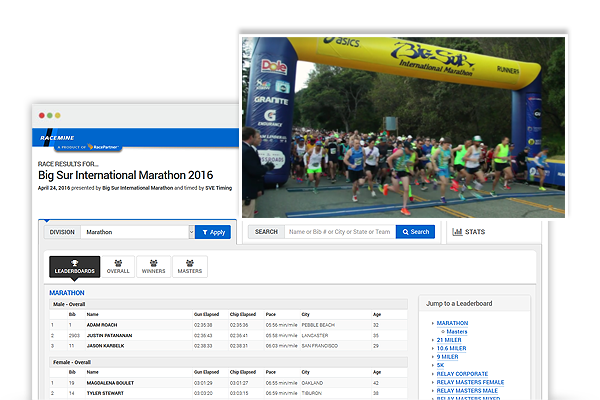Jump to the 21 MILER leaderboard

(x=449, y=340)
